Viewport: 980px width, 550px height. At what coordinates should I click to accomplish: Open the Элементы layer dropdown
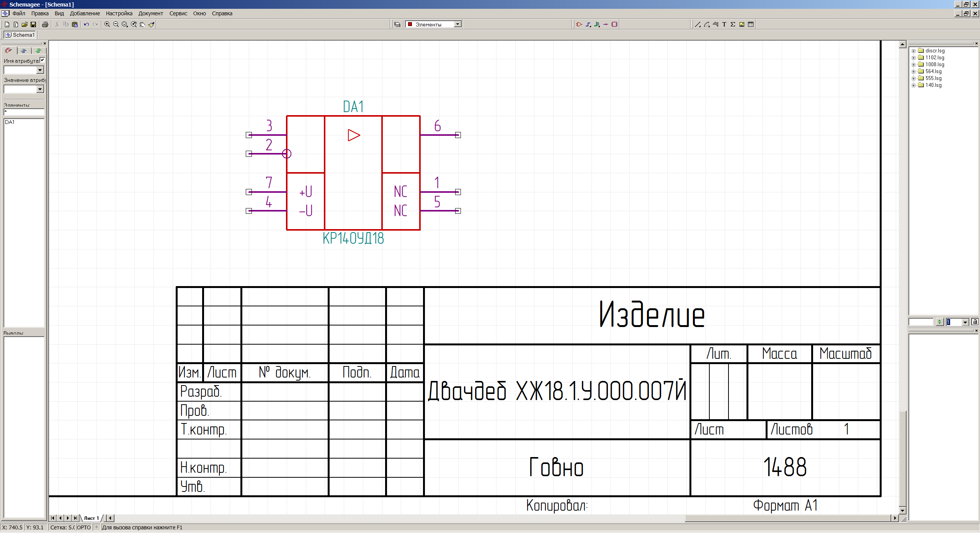point(457,24)
